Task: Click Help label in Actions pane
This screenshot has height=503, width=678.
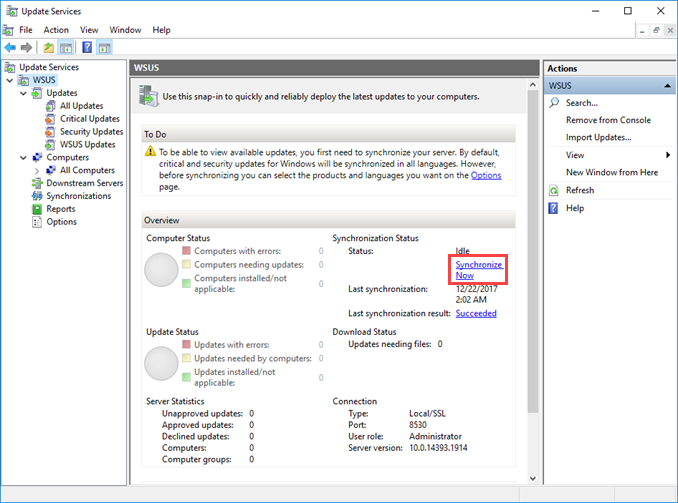Action: click(575, 208)
